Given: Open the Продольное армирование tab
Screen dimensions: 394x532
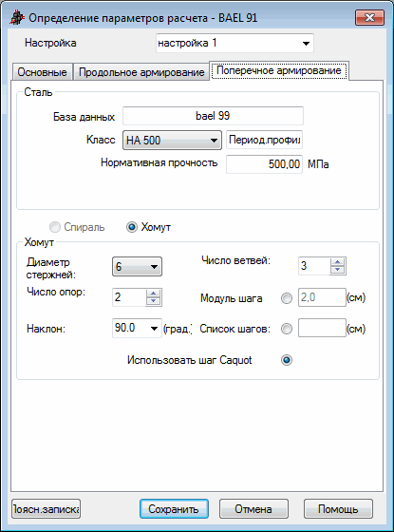Looking at the screenshot, I should 141,72.
